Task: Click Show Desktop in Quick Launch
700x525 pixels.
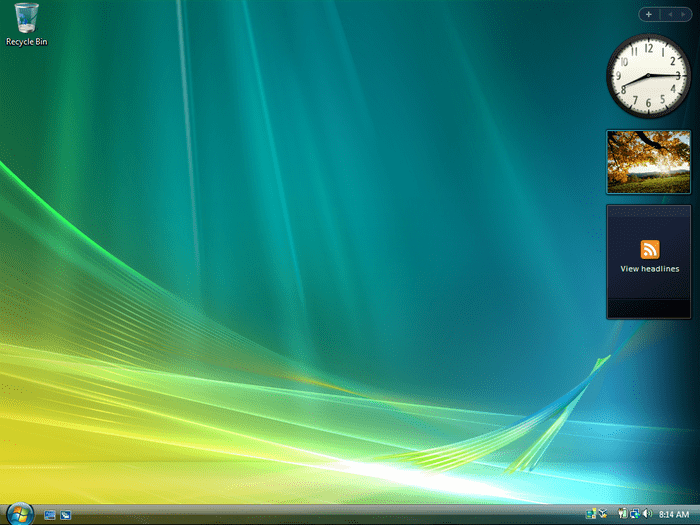Action: point(50,515)
